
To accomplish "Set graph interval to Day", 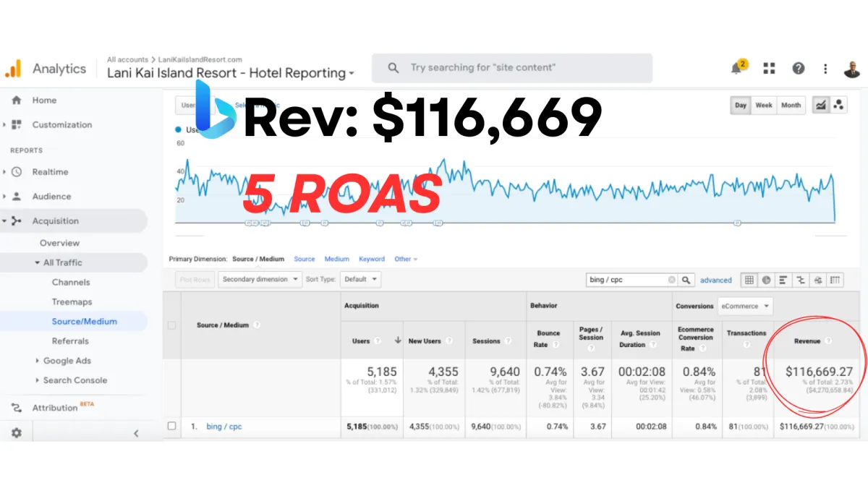I will tap(741, 105).
